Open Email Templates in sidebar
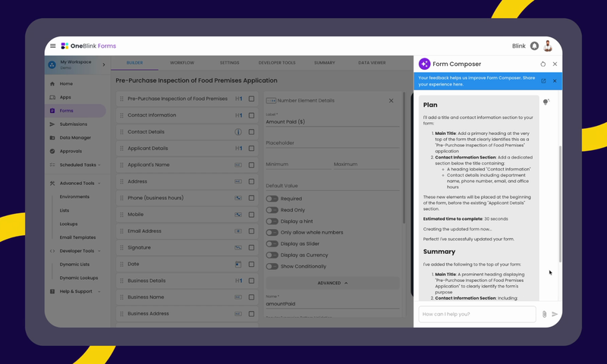Image resolution: width=607 pixels, height=364 pixels. coord(77,237)
